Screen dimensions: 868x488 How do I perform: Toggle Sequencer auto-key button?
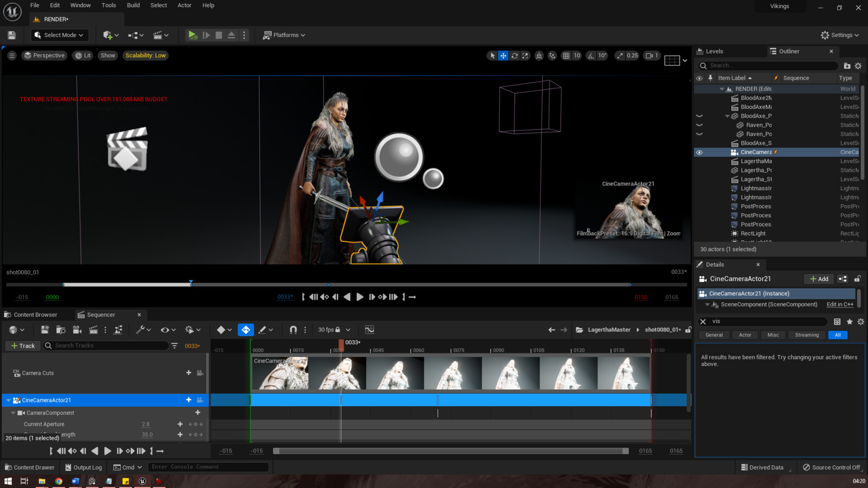pyautogui.click(x=246, y=330)
